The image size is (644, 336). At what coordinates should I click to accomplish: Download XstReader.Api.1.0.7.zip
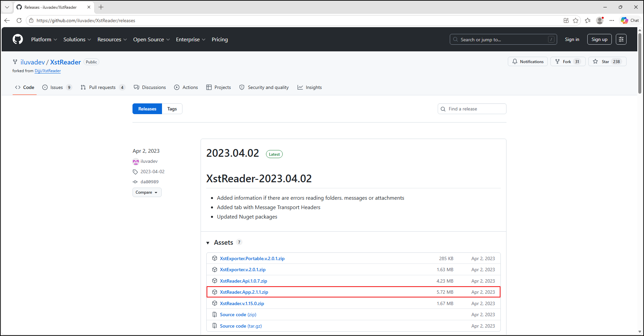244,281
